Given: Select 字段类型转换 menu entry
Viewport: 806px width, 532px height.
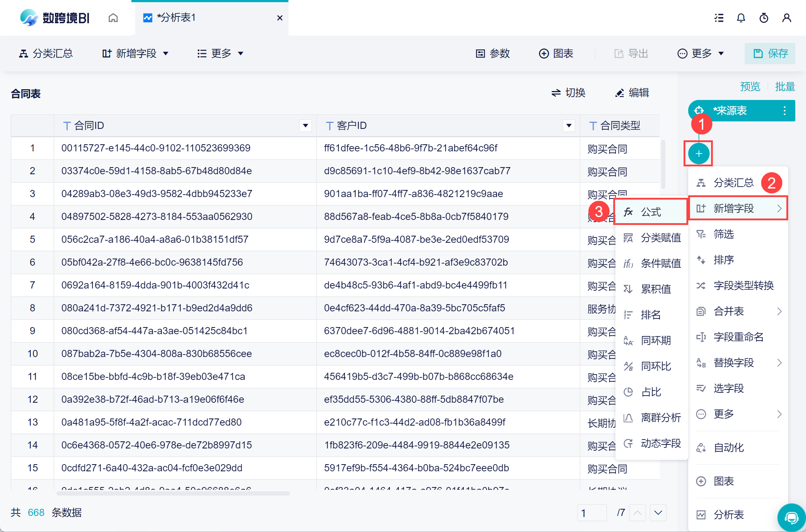Looking at the screenshot, I should pyautogui.click(x=743, y=286).
